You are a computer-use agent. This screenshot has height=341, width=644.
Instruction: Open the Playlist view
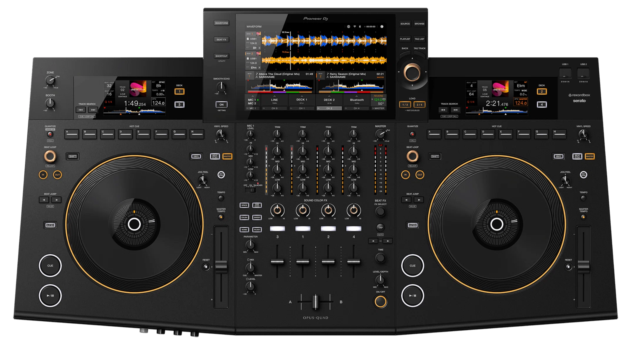(405, 39)
